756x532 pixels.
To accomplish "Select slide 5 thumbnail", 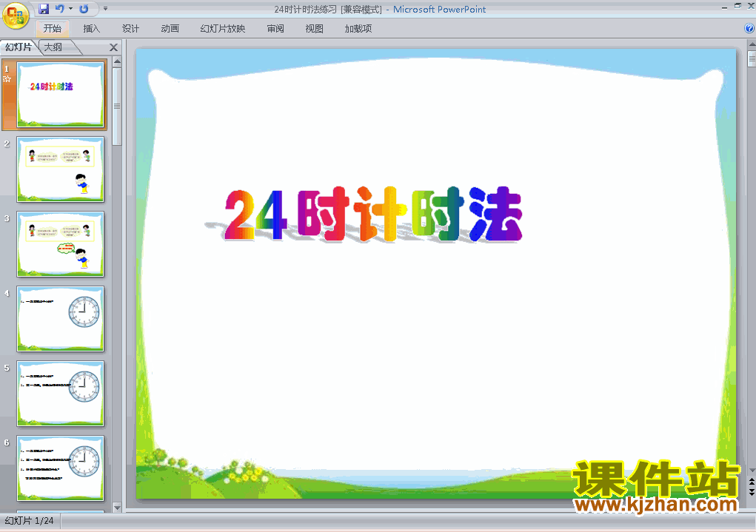I will [60, 394].
